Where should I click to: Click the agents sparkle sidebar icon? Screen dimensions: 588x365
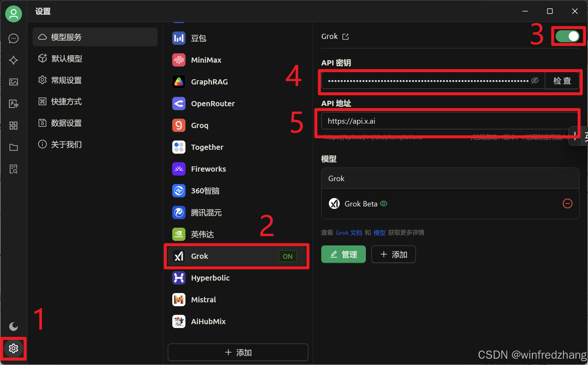point(13,60)
